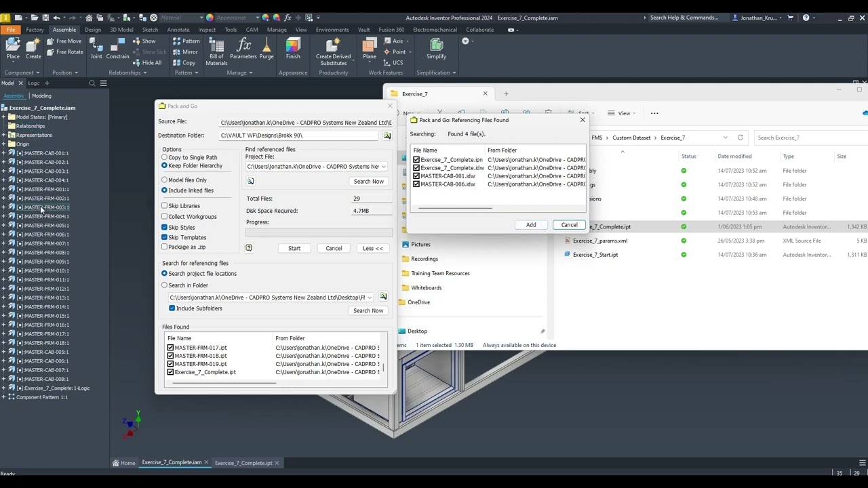Click Add in Referencing Files dialog

531,225
